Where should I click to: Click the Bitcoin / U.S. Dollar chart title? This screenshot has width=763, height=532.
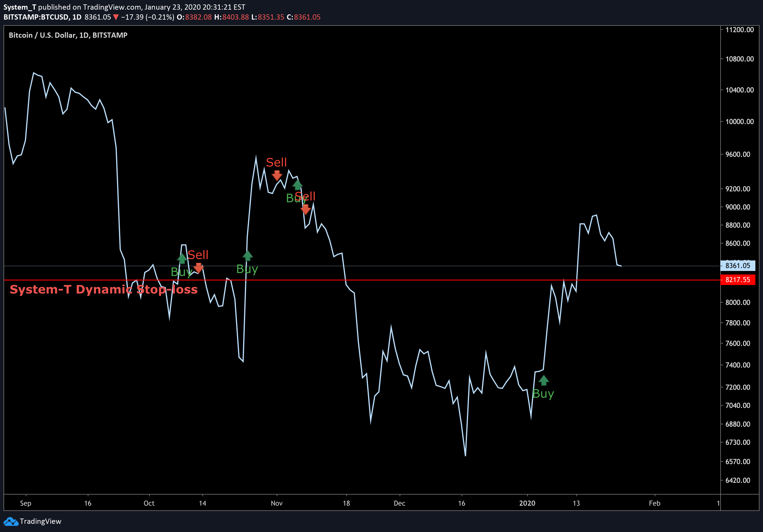[x=68, y=35]
